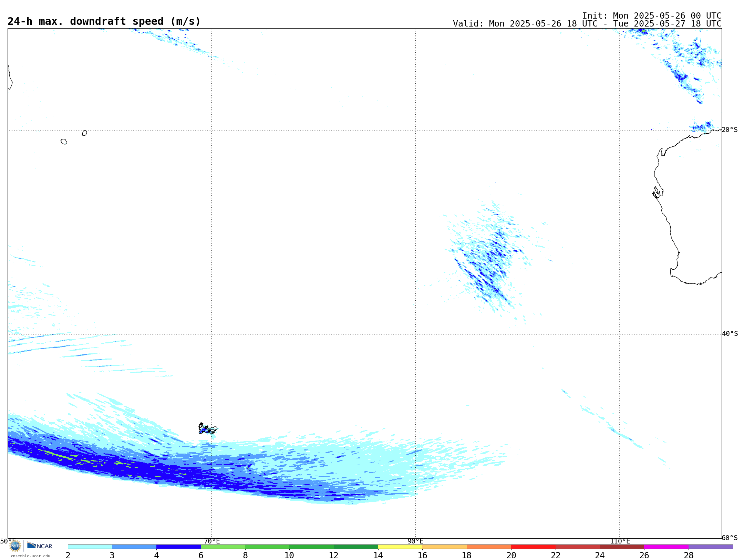Click the orange 18-20 m/s swatch
Viewport: 744px width, 560px height.
pos(489,547)
